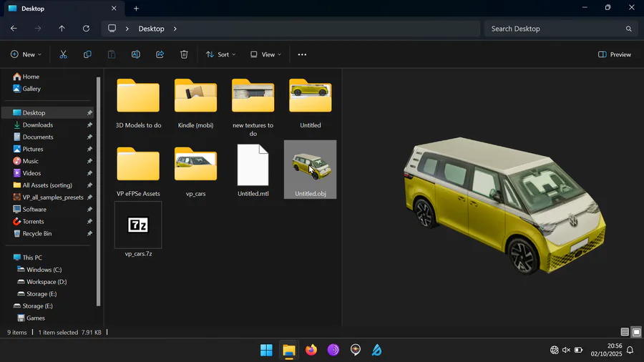Click the Cut scissors icon
The image size is (644, 362).
63,54
